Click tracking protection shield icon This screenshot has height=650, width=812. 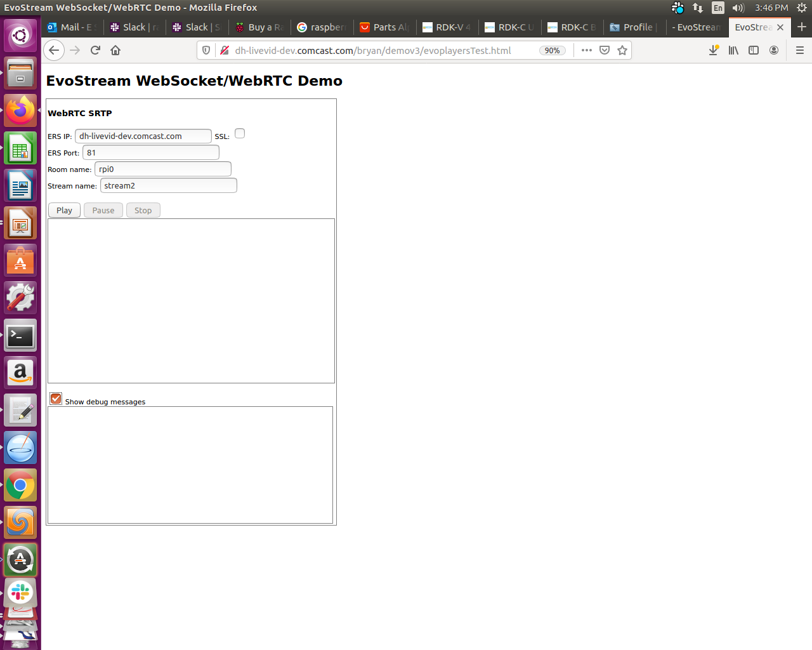pos(206,50)
